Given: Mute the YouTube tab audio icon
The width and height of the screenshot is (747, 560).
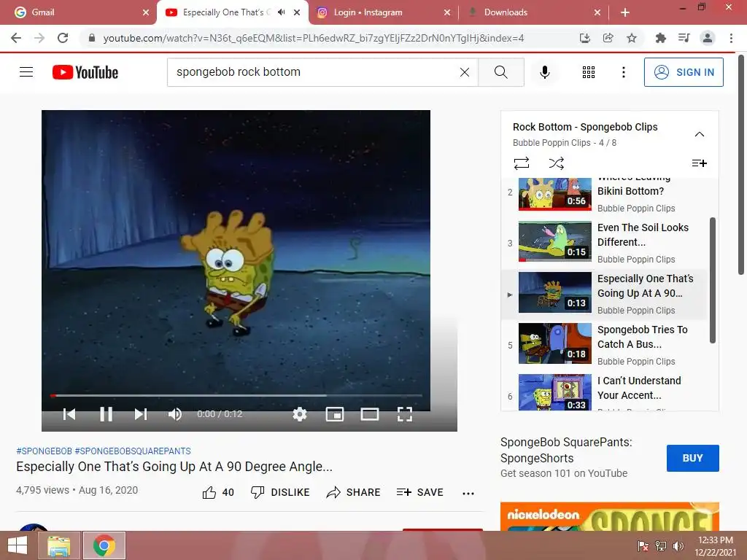Looking at the screenshot, I should point(282,12).
